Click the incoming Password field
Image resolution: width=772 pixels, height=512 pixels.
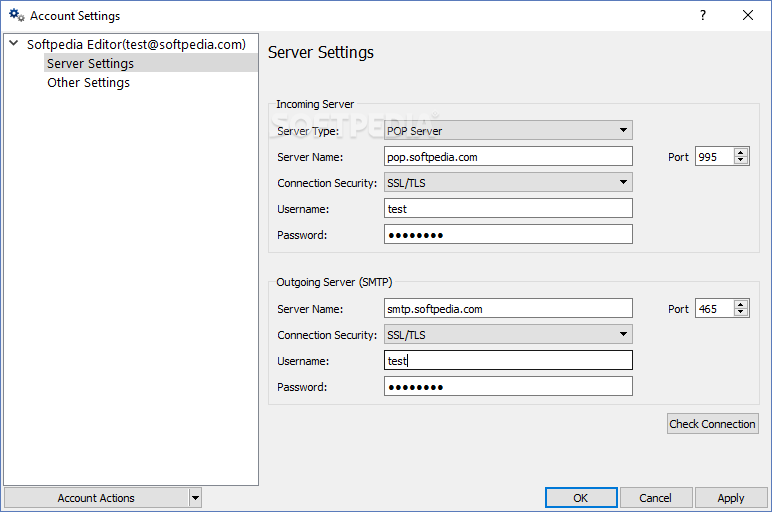pyautogui.click(x=508, y=235)
